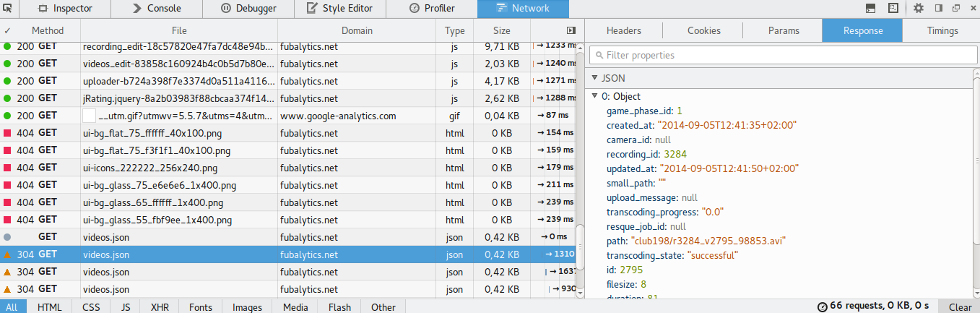This screenshot has height=313, width=980.
Task: Click the request list scrollbar thumb
Action: click(580, 257)
